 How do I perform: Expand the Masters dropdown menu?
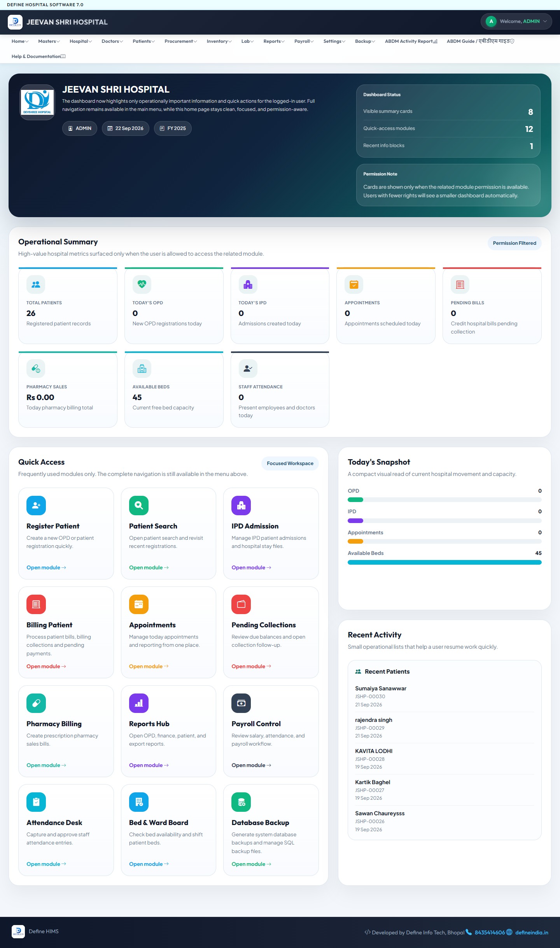pos(49,41)
